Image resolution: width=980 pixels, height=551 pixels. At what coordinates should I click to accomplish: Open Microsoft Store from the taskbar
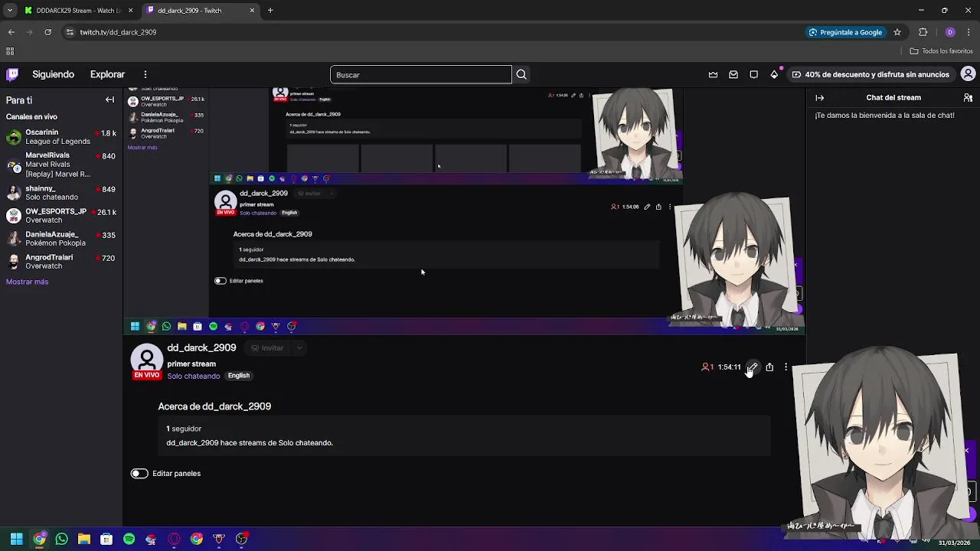(x=106, y=540)
